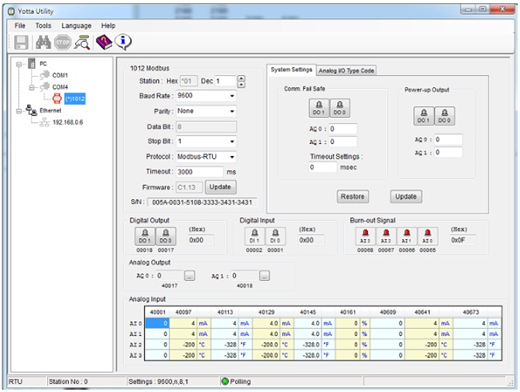Toggle DO 1 in Power-up Output

click(424, 116)
